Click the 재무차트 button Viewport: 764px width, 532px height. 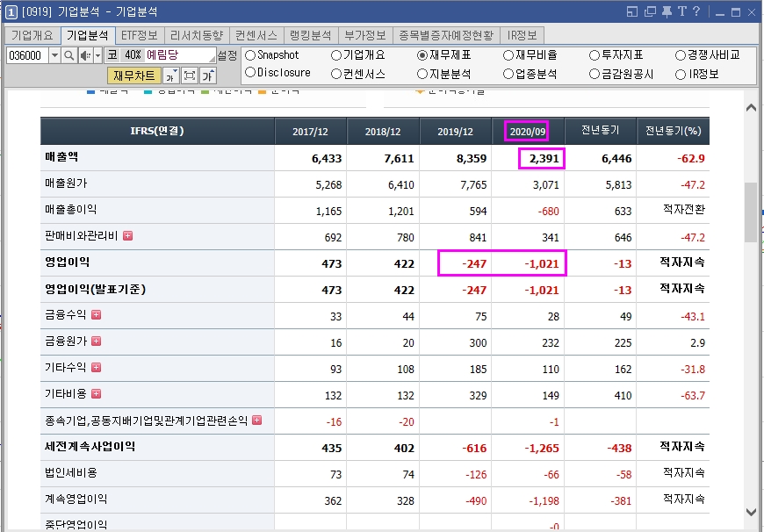click(134, 75)
